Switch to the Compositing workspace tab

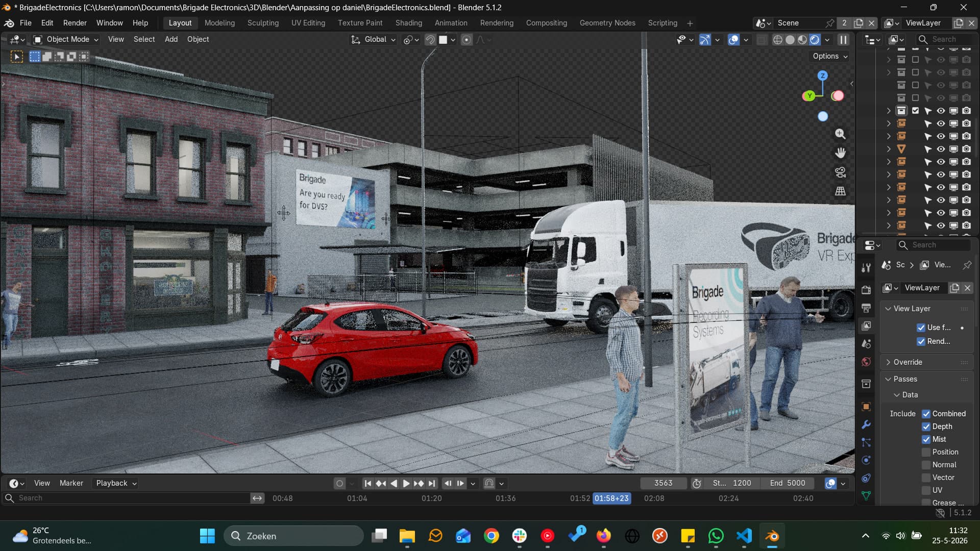point(546,23)
